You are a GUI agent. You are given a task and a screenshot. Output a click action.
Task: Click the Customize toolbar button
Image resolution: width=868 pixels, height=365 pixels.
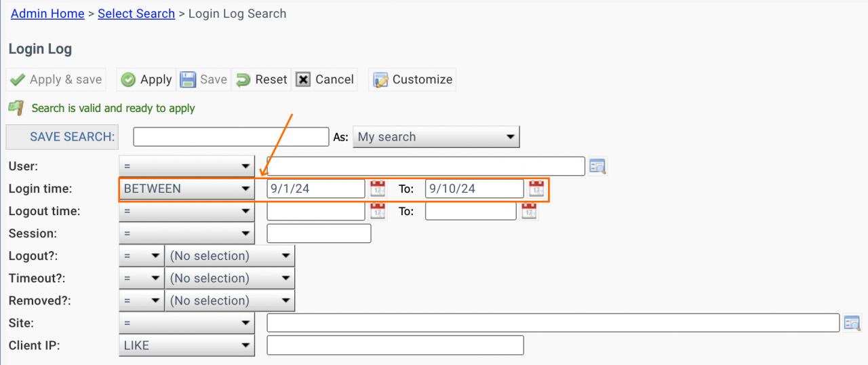(x=412, y=79)
